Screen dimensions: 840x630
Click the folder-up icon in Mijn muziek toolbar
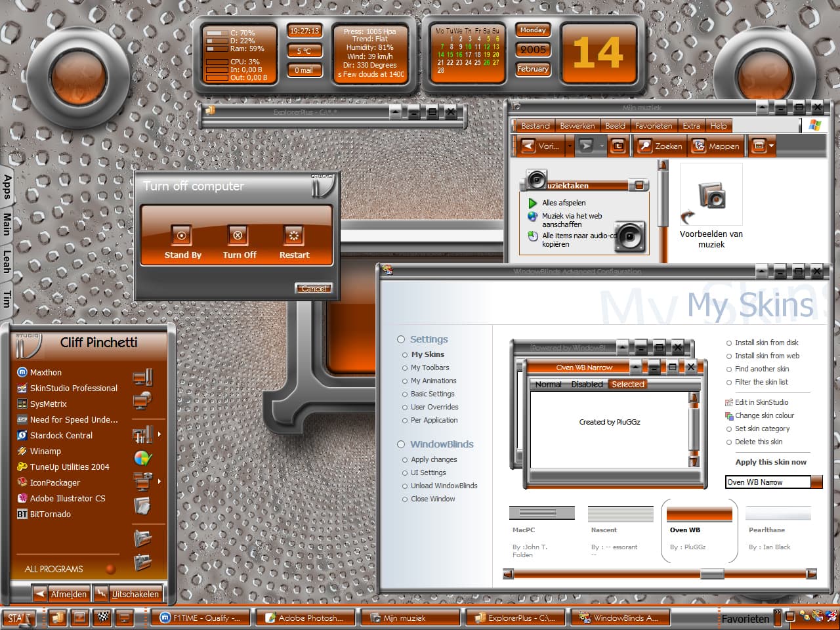(x=618, y=146)
